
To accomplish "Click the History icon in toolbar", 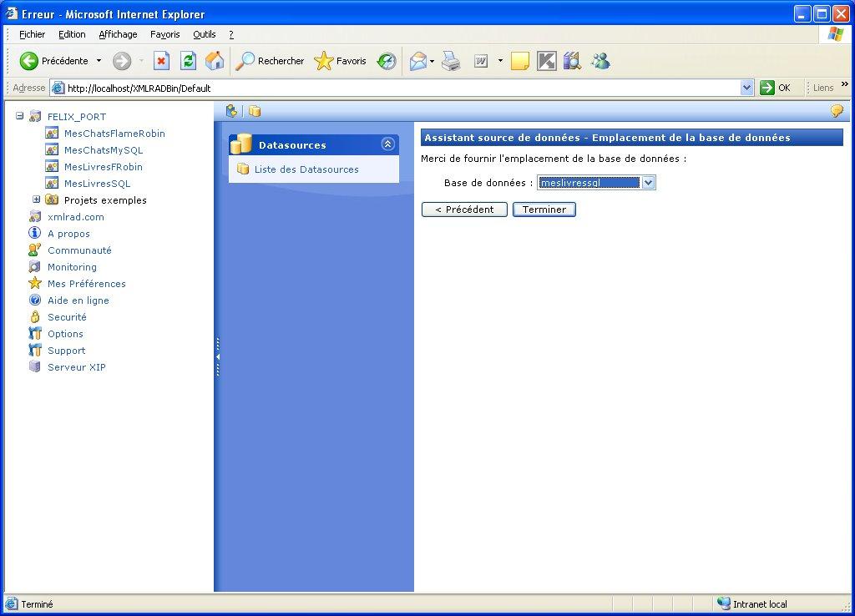I will click(387, 61).
